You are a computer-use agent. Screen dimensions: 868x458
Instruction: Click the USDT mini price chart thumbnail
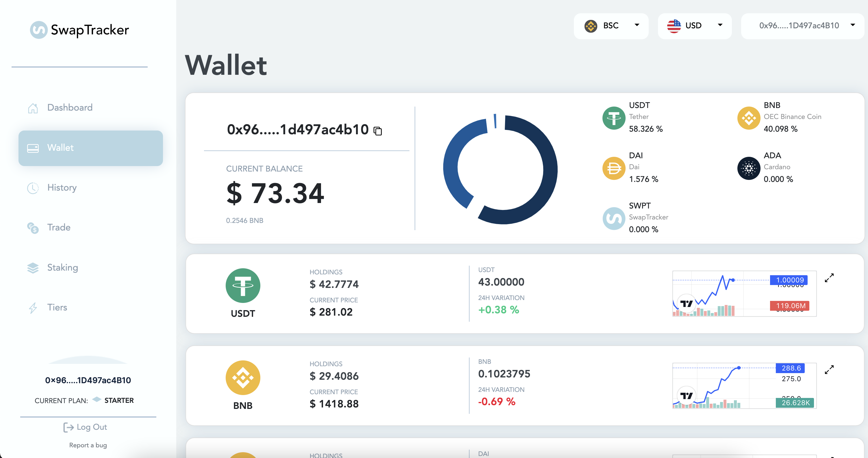(x=744, y=293)
